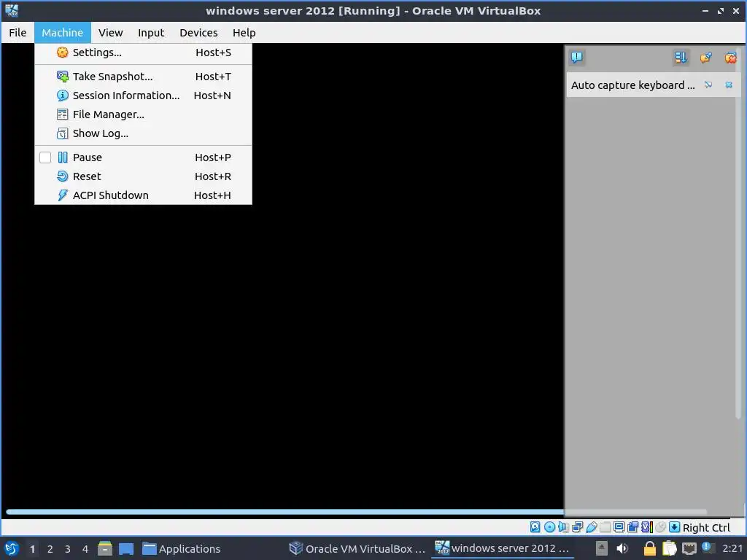747x560 pixels.
Task: Click the Session Information info icon
Action: (x=63, y=96)
